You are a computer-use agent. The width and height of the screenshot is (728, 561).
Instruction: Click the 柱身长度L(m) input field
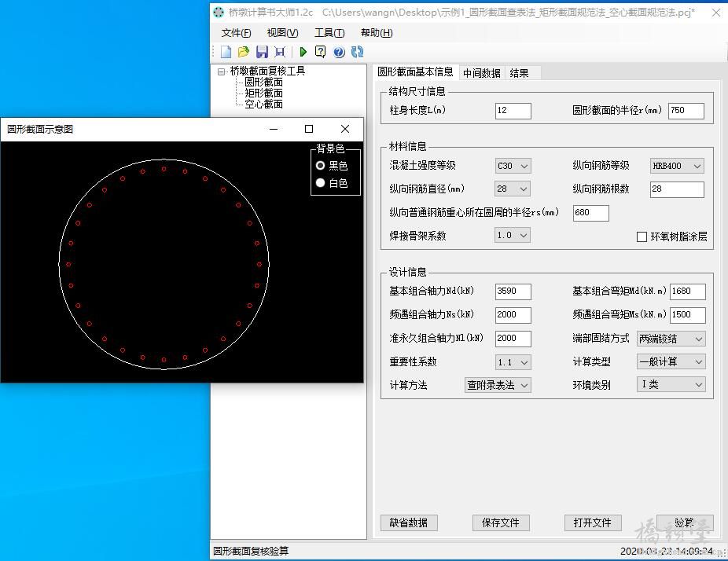tap(513, 111)
